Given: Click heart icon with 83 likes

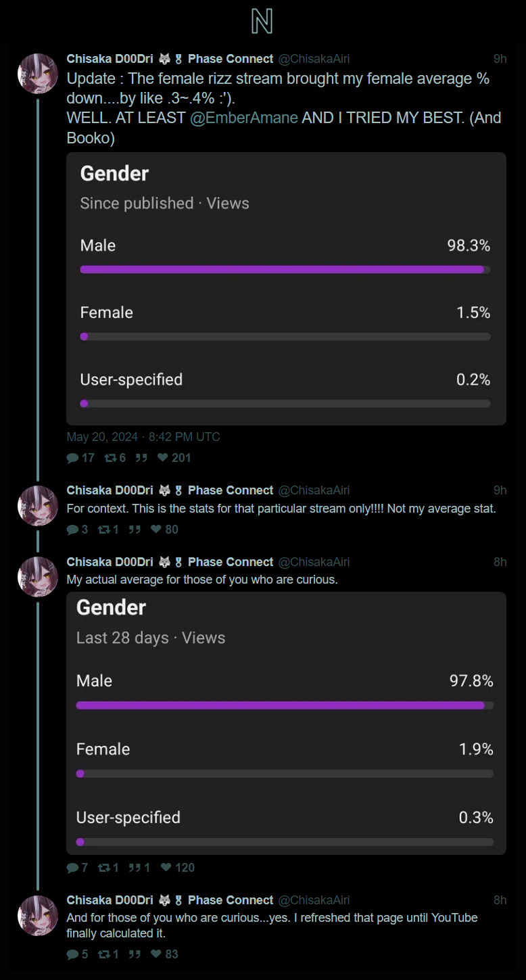Looking at the screenshot, I should coord(156,954).
